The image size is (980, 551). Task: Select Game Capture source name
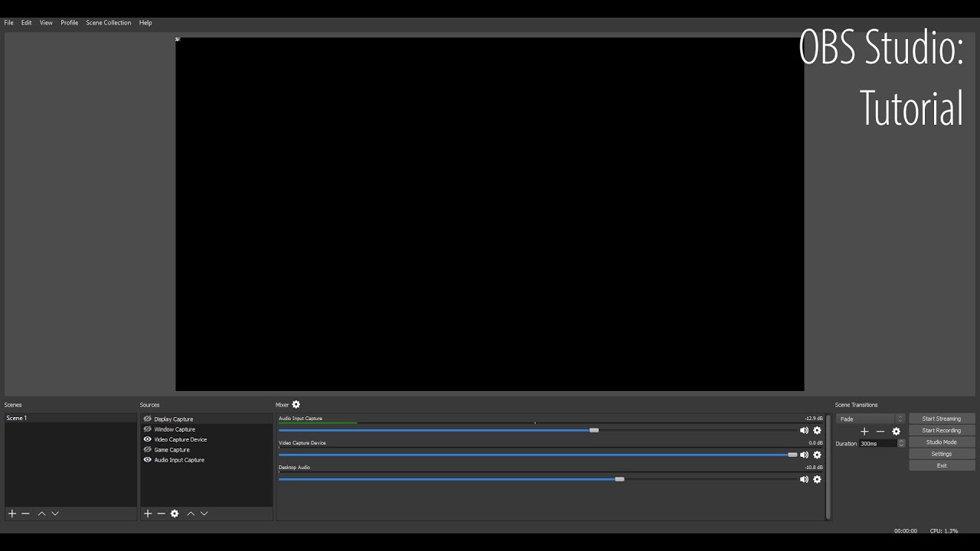172,450
